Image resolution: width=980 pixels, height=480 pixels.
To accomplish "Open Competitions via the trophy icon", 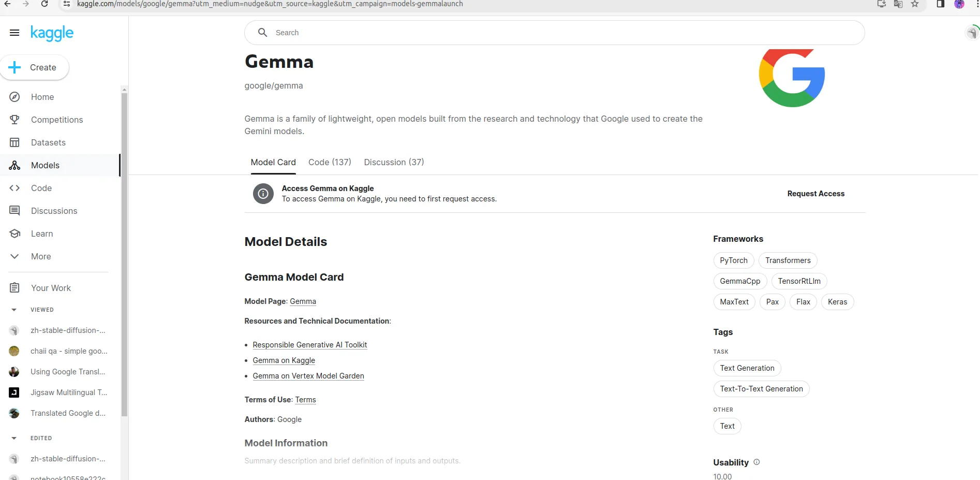I will (x=14, y=120).
